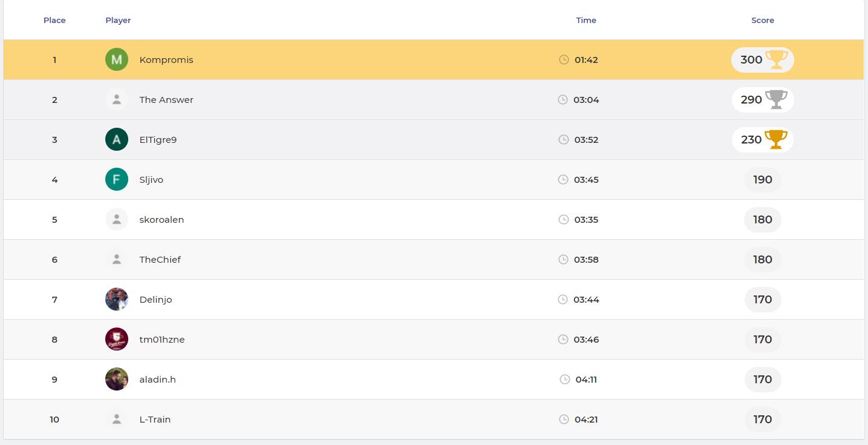Click clock icon beside time 03:58

pos(563,260)
